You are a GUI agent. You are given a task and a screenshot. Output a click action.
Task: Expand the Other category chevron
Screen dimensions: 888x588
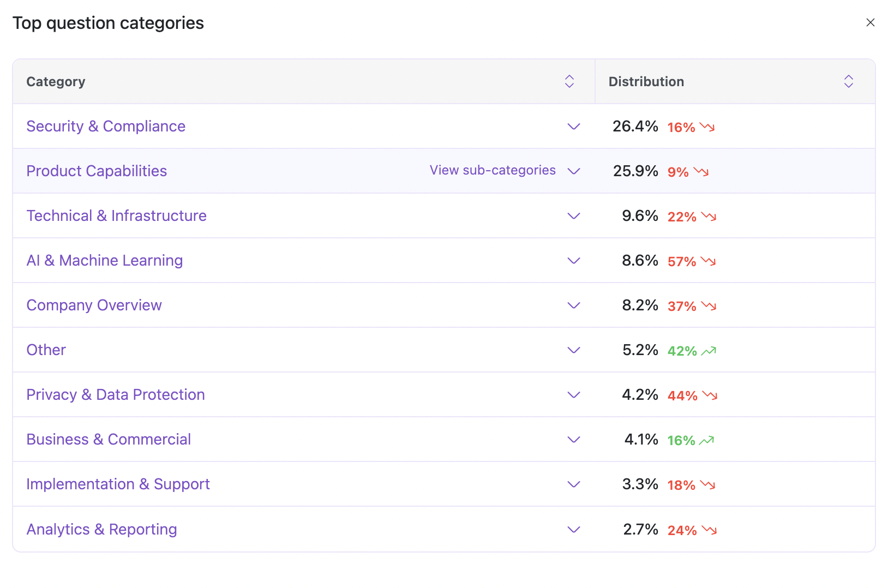(x=573, y=350)
